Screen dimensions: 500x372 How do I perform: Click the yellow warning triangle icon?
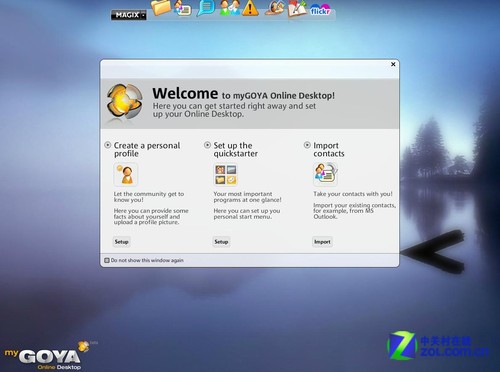pos(250,8)
